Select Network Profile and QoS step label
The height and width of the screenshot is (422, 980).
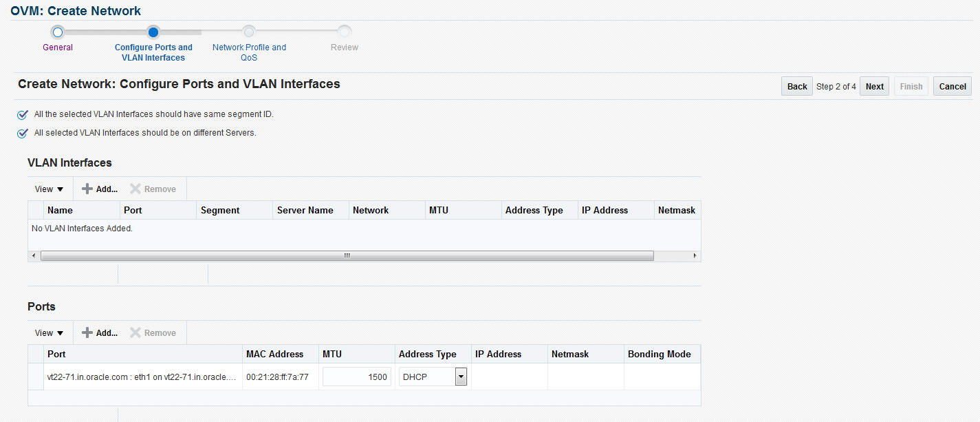(x=249, y=52)
